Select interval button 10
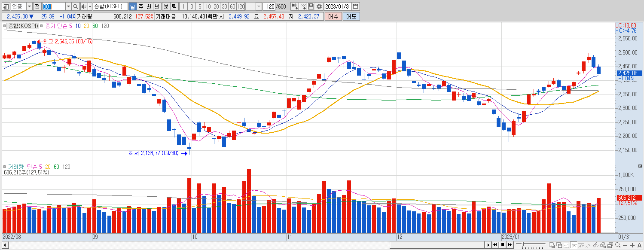The height and width of the screenshot is (250, 644). tap(208, 6)
